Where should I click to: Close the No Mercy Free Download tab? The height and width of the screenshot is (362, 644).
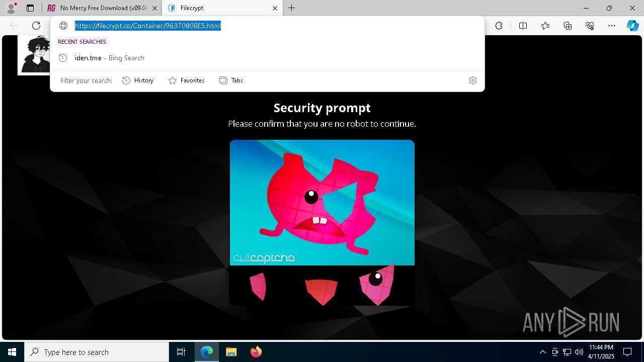(x=154, y=8)
